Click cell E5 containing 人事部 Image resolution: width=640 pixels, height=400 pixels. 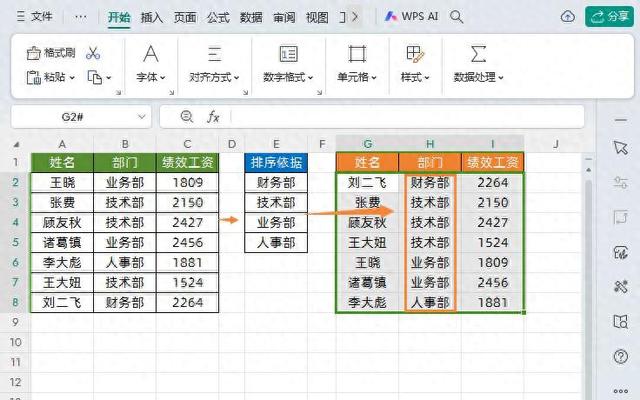pyautogui.click(x=276, y=242)
